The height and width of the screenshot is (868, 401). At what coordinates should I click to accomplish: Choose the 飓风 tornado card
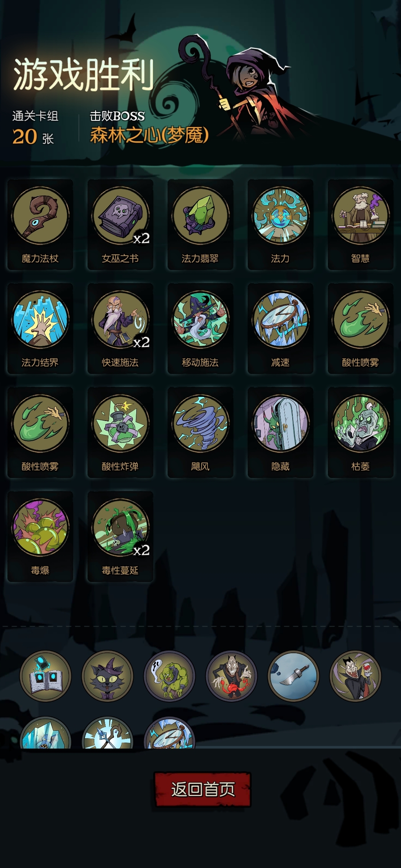click(200, 432)
